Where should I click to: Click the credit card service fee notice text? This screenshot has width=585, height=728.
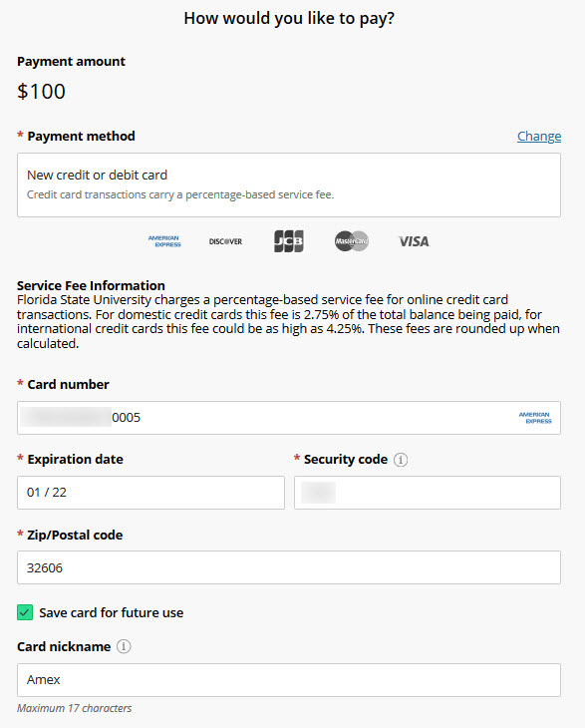coord(180,194)
